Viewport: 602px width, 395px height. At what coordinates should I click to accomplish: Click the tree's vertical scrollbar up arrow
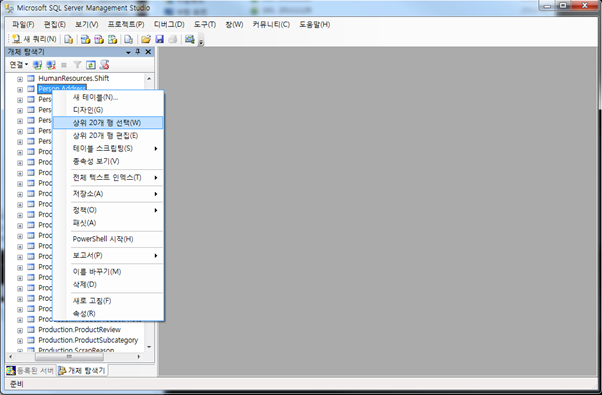(149, 79)
